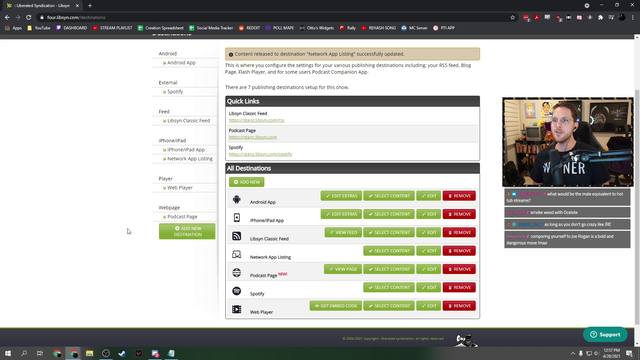Click the browser address bar
The height and width of the screenshot is (360, 640).
[273, 18]
